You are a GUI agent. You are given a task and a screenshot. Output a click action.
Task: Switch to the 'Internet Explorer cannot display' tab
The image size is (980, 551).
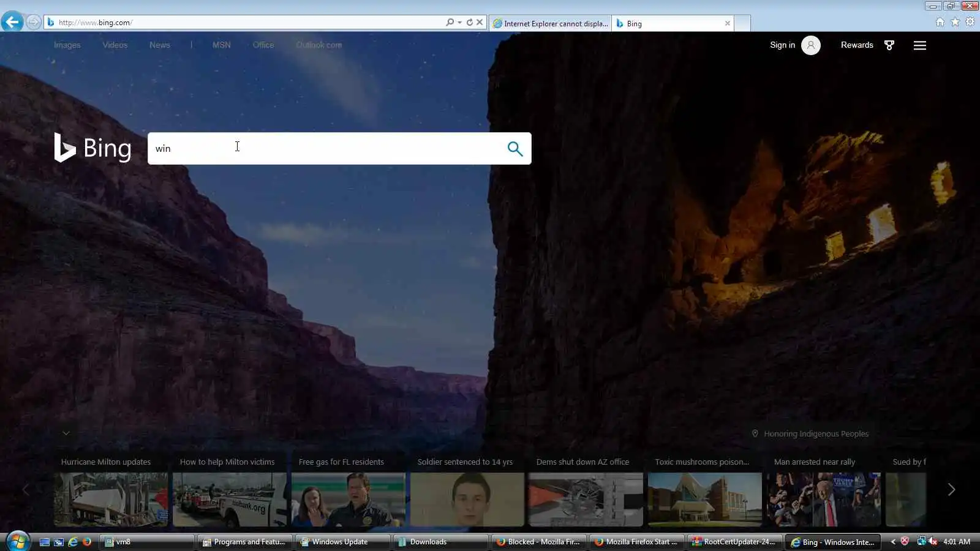(x=550, y=23)
